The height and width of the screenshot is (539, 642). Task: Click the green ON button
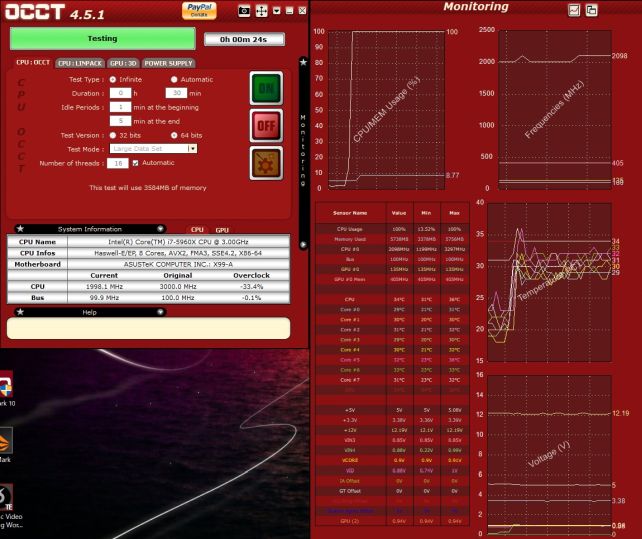[x=267, y=88]
